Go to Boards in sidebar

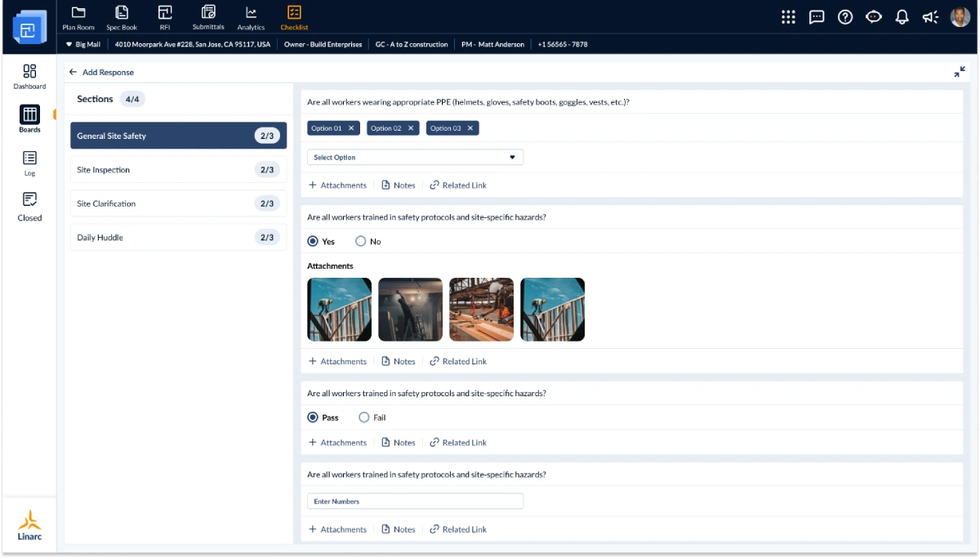tap(29, 119)
